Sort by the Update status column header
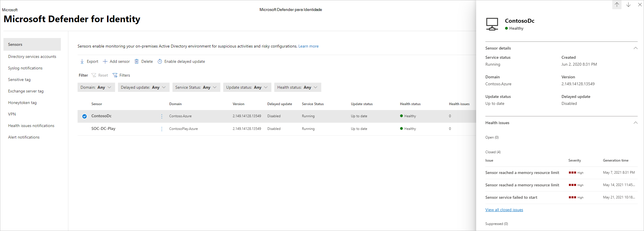Viewport: 644px width, 231px height. pos(362,104)
